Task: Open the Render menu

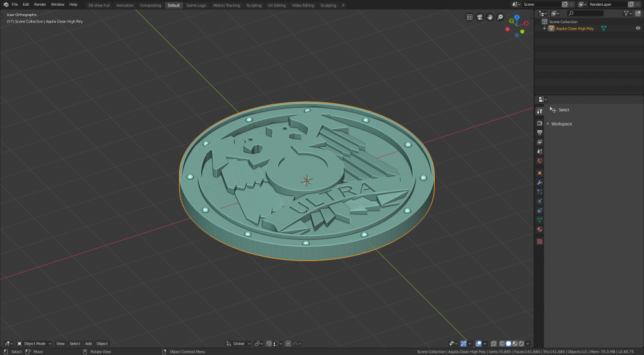Action: tap(40, 5)
